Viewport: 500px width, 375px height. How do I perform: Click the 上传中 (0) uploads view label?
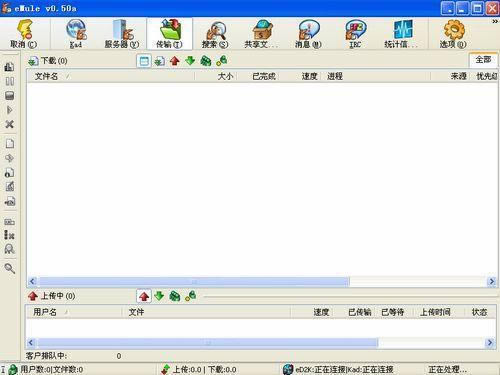(x=51, y=296)
